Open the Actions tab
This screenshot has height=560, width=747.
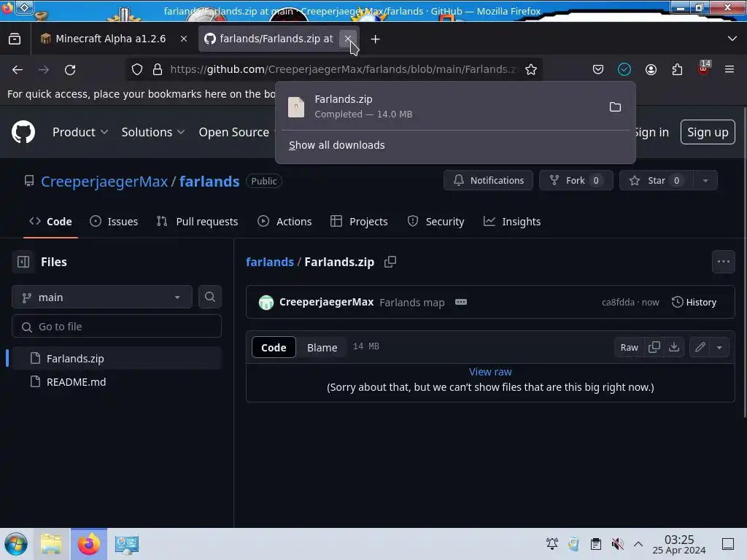point(285,222)
